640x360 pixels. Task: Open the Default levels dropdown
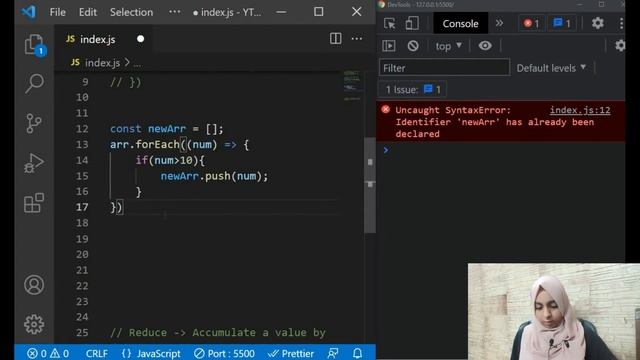(x=551, y=68)
